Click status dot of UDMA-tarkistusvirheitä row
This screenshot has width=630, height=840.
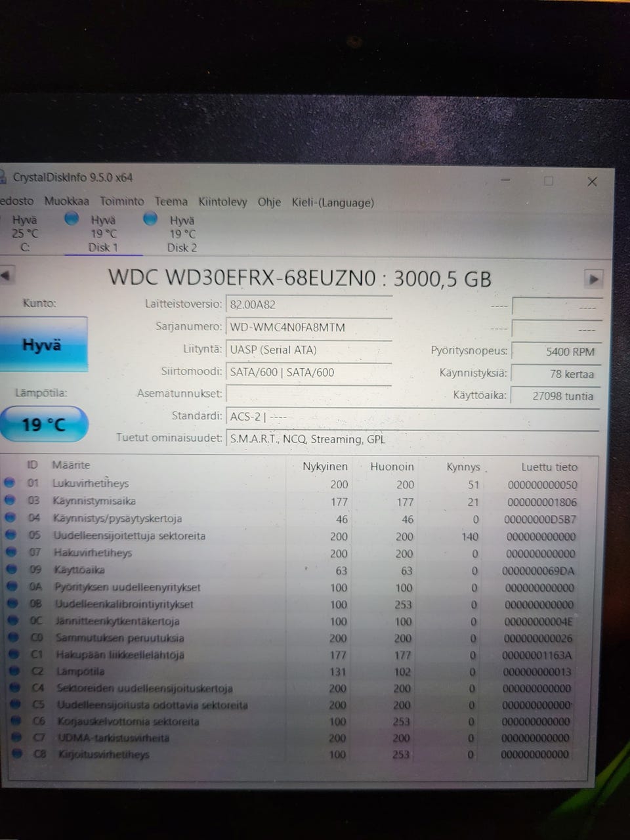click(x=16, y=737)
